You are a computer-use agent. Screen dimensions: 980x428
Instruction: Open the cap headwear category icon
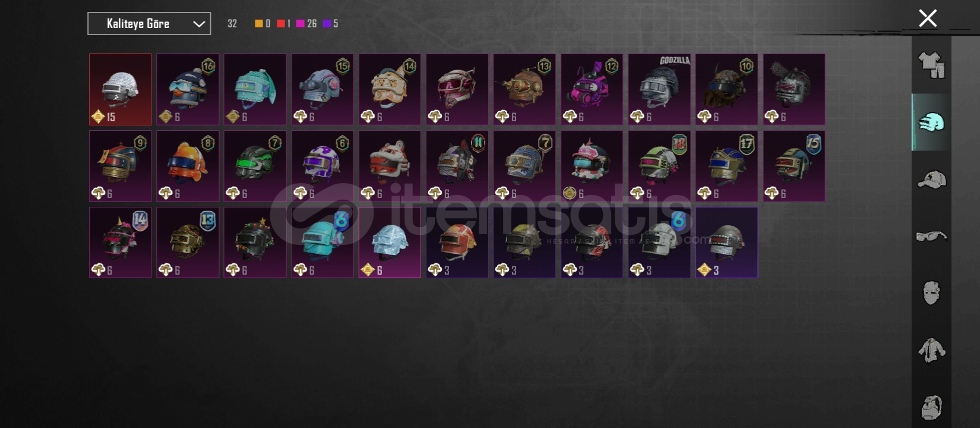click(x=931, y=179)
